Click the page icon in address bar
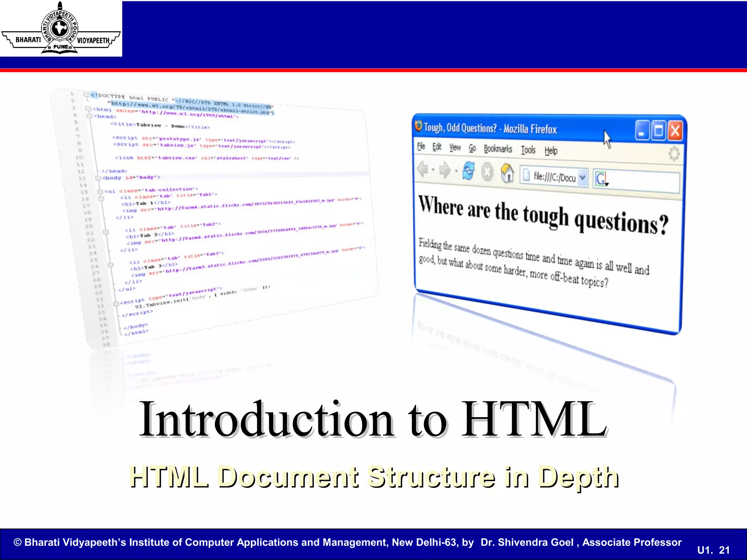Image resolution: width=747 pixels, height=560 pixels. pos(526,175)
